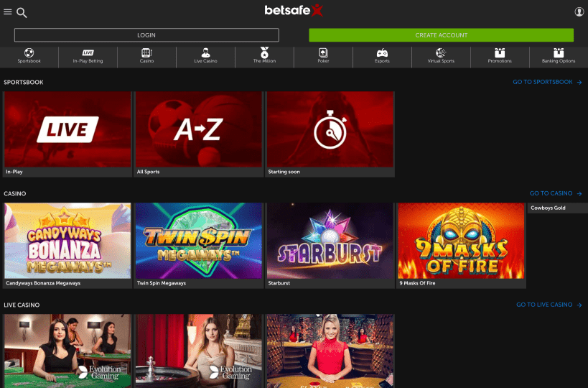The height and width of the screenshot is (388, 588).
Task: Open the hamburger menu icon
Action: pyautogui.click(x=7, y=12)
